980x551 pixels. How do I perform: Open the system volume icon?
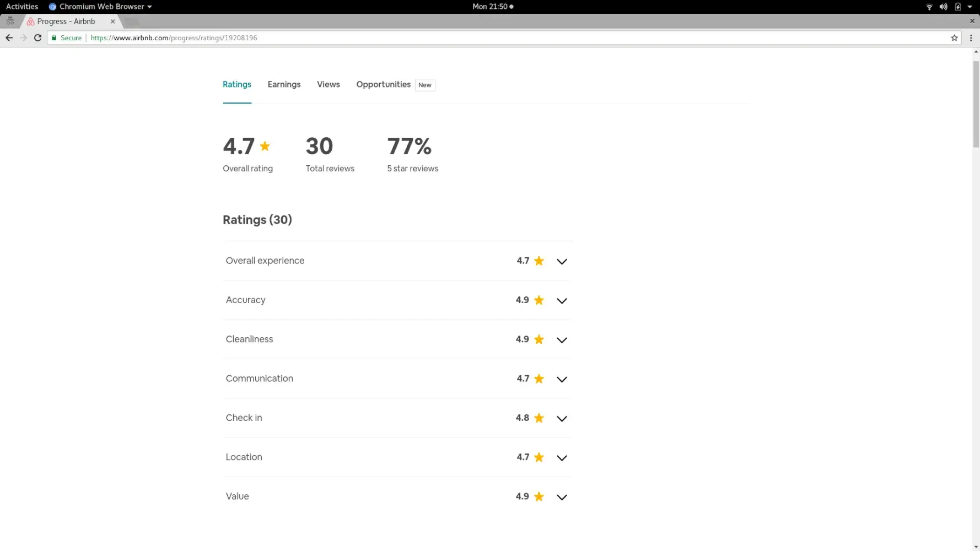point(943,7)
